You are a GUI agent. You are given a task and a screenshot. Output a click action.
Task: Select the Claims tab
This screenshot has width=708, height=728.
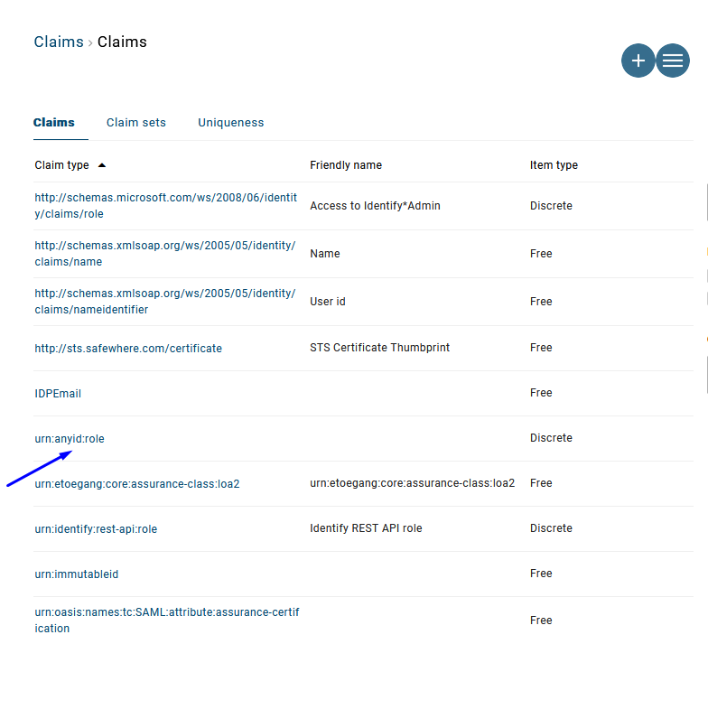54,123
